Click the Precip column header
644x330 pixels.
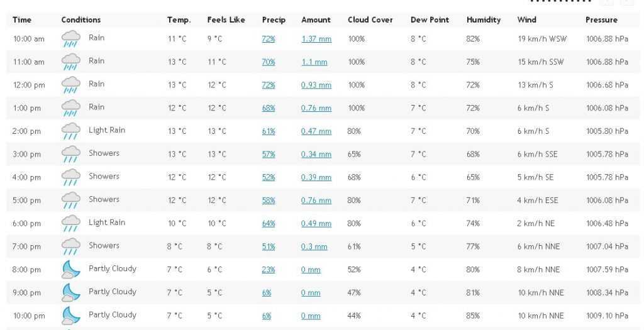tap(274, 19)
